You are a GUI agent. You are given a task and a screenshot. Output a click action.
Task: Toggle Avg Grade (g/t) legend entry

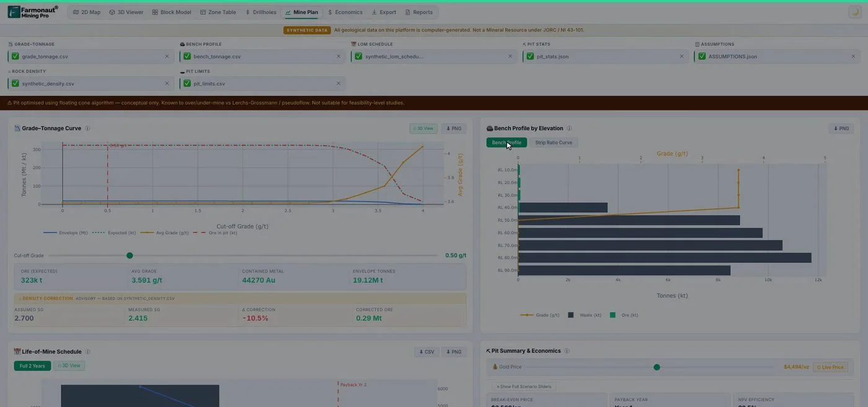(x=164, y=233)
